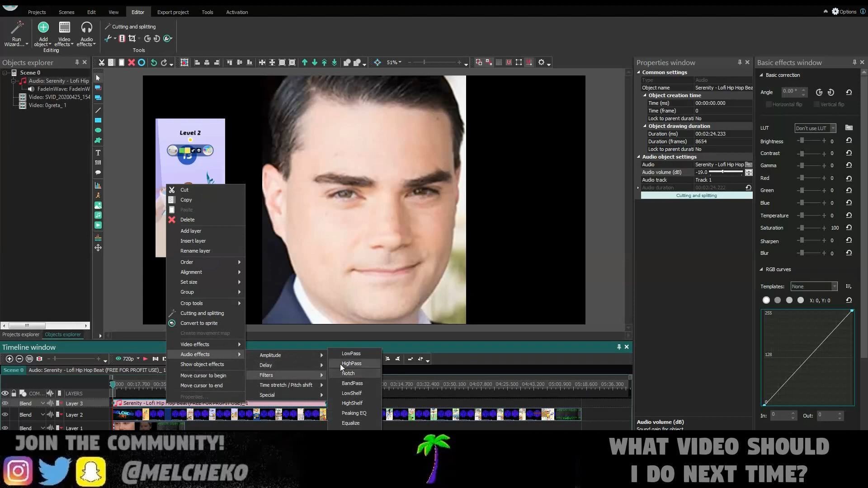Open the LUT 'Don't use LUT' dropdown

click(x=815, y=128)
